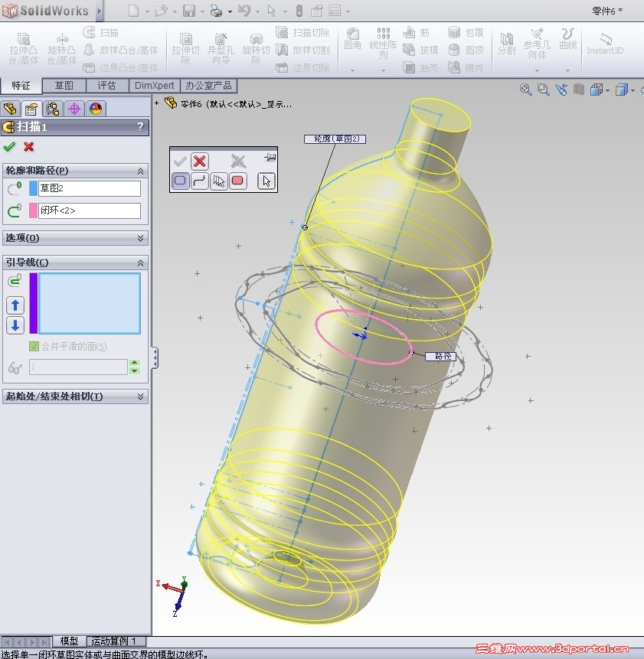Open dropdown under 圆角 fillet tool
644x659 pixels.
[x=352, y=70]
